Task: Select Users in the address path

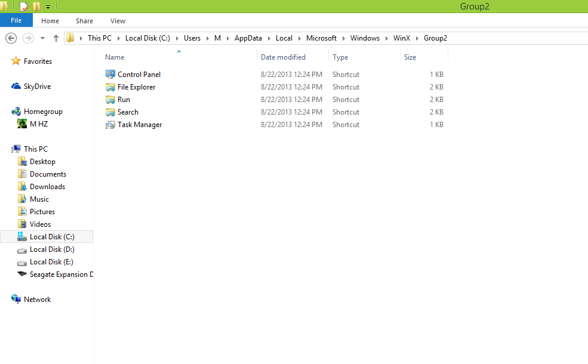Action: [x=192, y=38]
